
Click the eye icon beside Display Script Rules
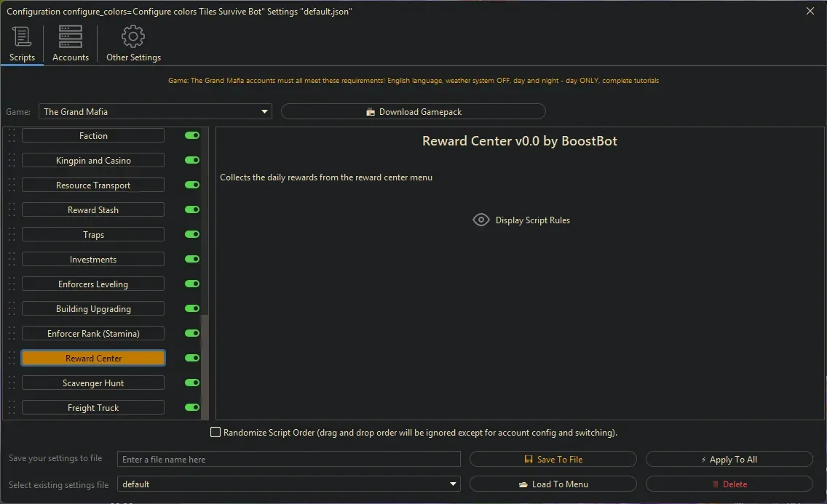[x=481, y=220]
